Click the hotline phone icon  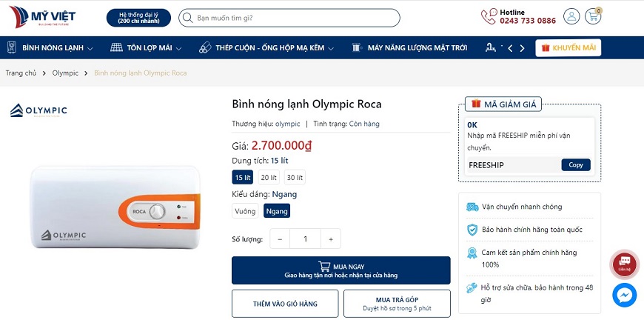coord(489,16)
